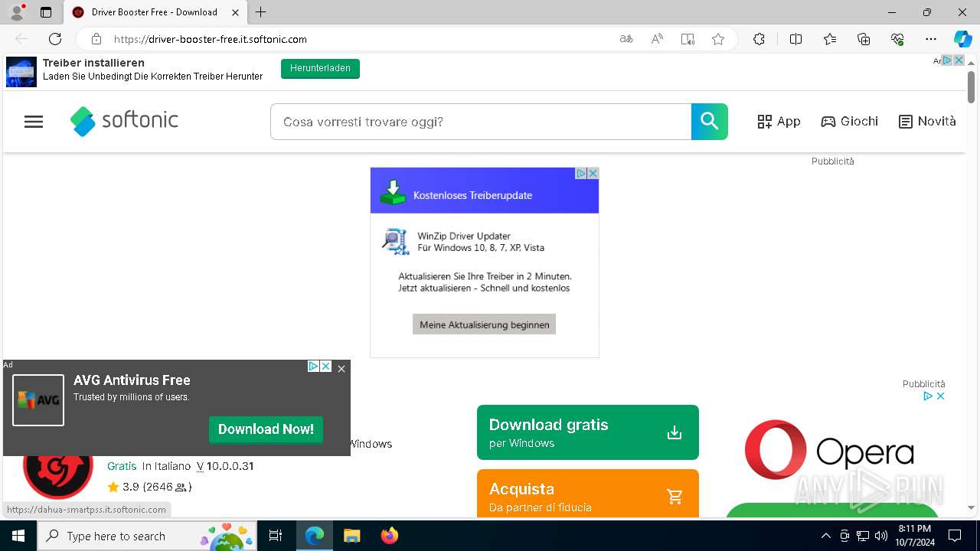Click the Windows taskbar search box

[148, 536]
